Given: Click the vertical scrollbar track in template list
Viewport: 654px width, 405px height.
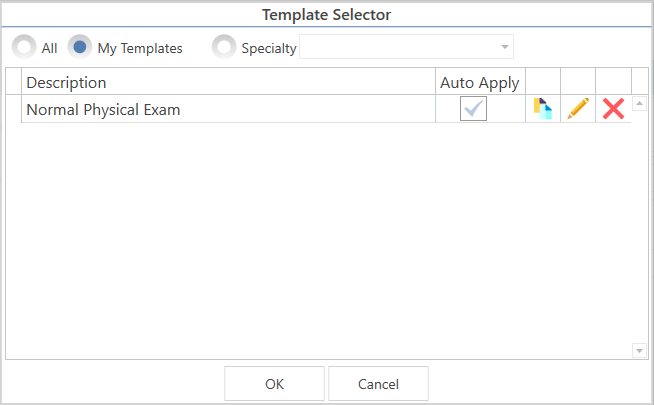Looking at the screenshot, I should (x=639, y=227).
